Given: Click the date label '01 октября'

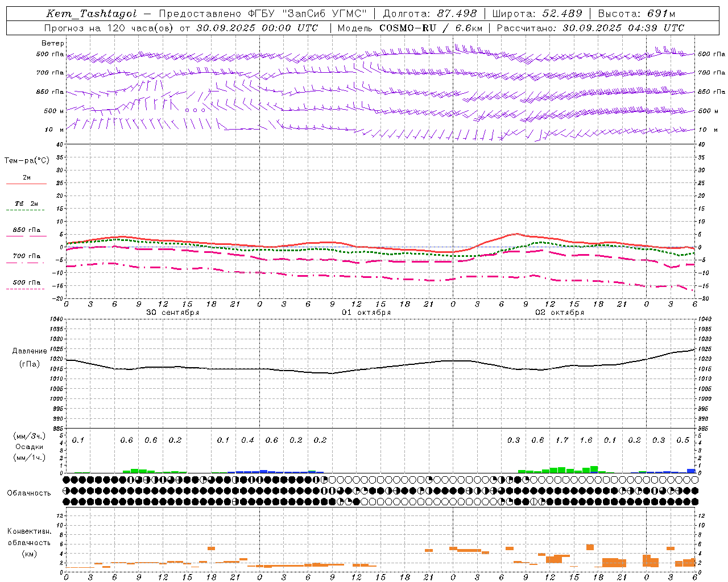Looking at the screenshot, I should 366,312.
